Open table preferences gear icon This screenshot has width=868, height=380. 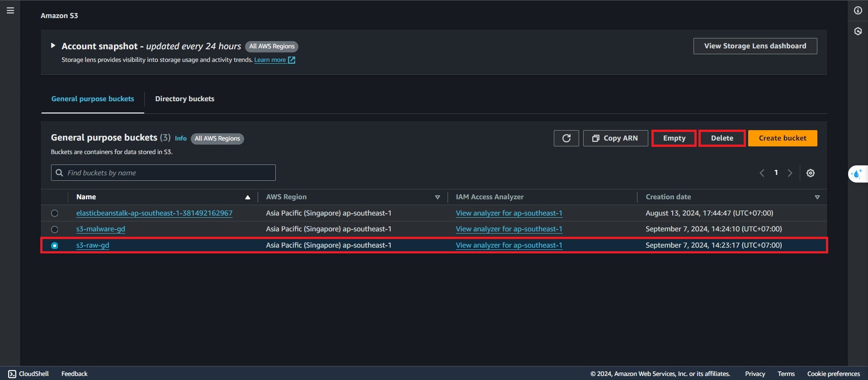(x=810, y=173)
